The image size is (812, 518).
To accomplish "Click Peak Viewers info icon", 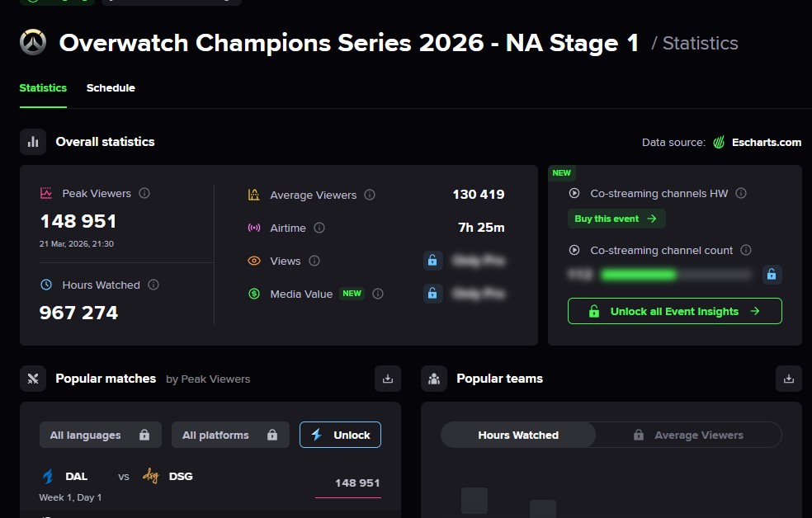I will pyautogui.click(x=144, y=193).
